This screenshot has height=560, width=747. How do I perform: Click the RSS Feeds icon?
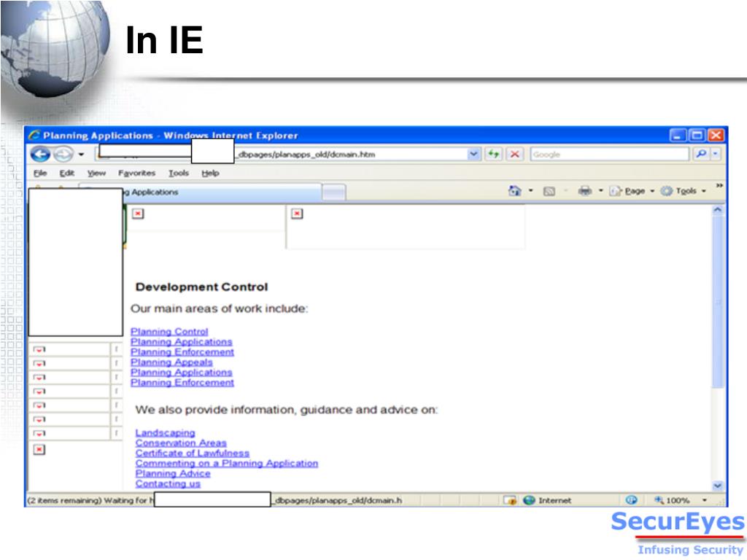549,192
